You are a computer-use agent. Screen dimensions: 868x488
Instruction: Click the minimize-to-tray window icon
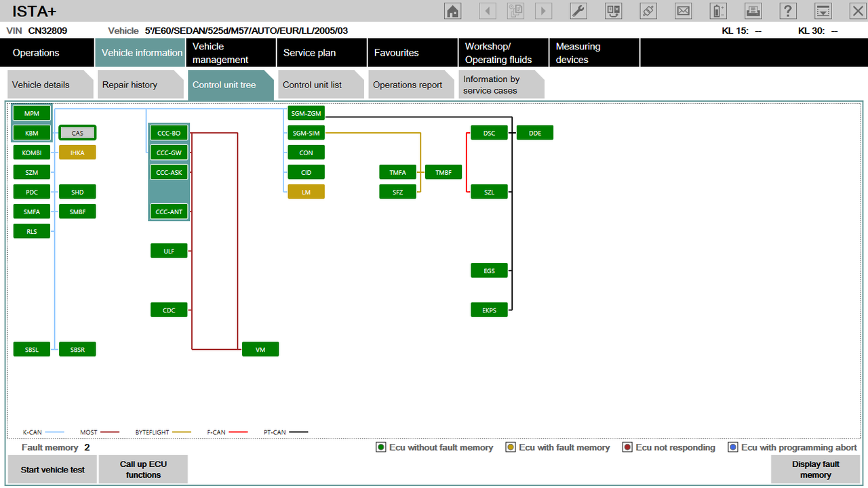coord(823,10)
